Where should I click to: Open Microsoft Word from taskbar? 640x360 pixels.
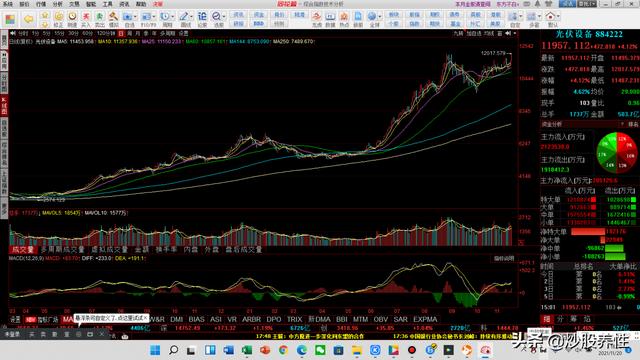coord(229,350)
